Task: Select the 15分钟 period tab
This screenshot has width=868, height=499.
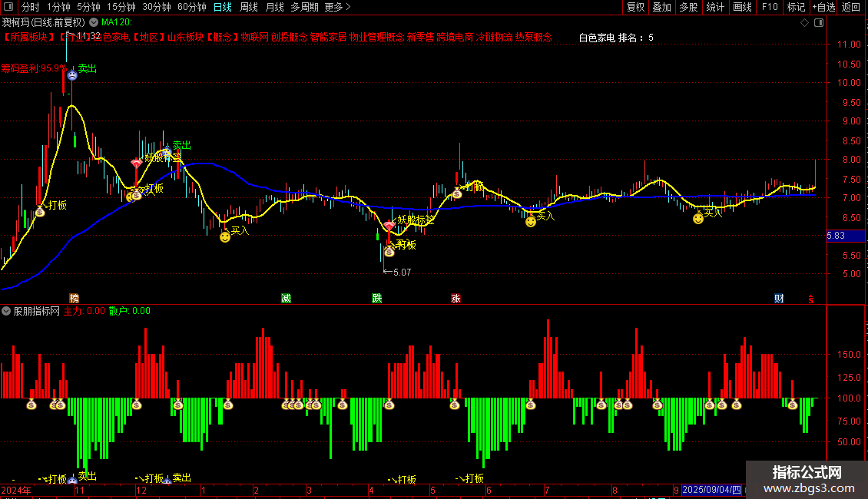Action: tap(121, 7)
